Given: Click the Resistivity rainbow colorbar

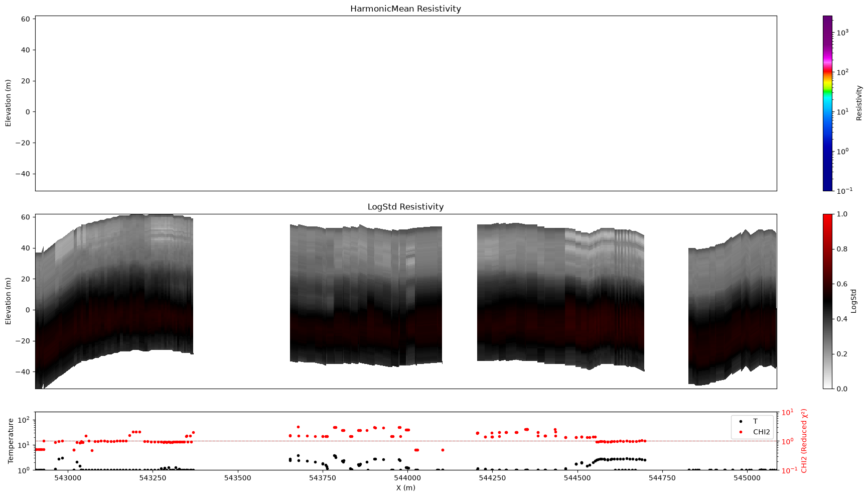Looking at the screenshot, I should pyautogui.click(x=828, y=103).
